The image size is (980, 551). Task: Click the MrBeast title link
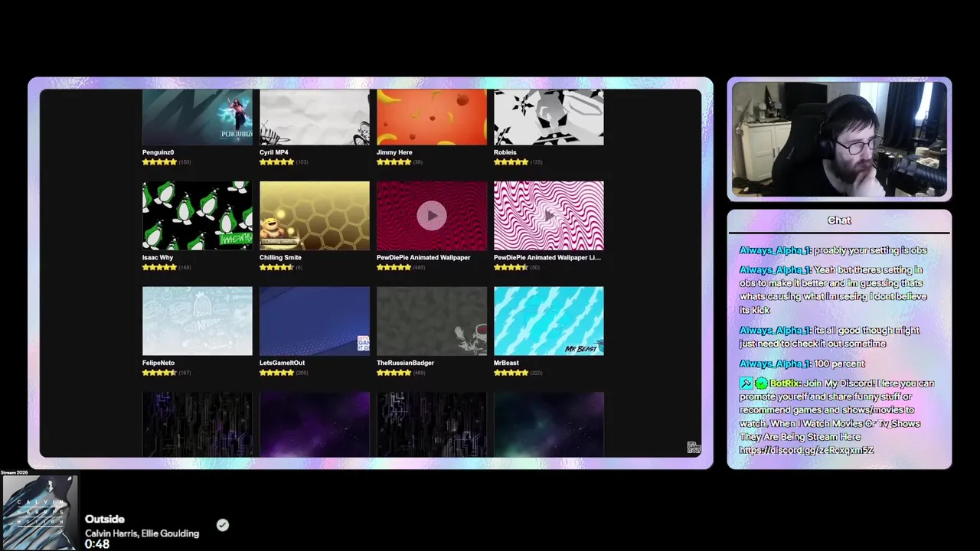click(x=506, y=363)
